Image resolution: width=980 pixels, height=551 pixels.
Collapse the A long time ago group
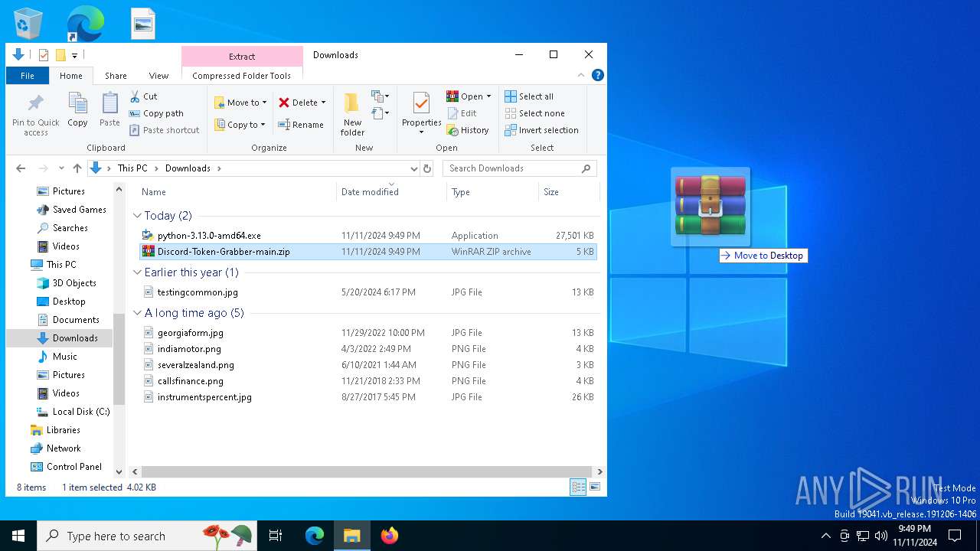(x=138, y=313)
